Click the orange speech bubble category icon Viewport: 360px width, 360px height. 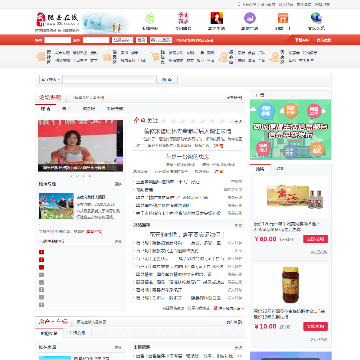point(41,57)
